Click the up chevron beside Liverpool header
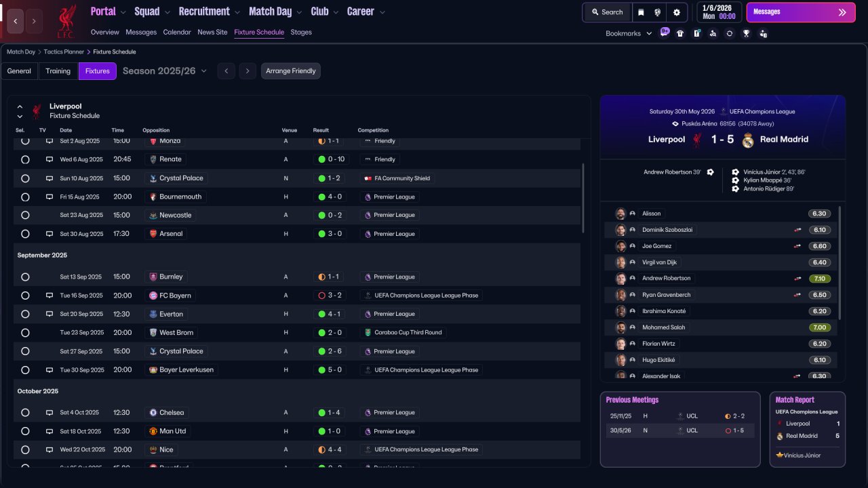Image resolution: width=868 pixels, height=488 pixels. tap(20, 106)
